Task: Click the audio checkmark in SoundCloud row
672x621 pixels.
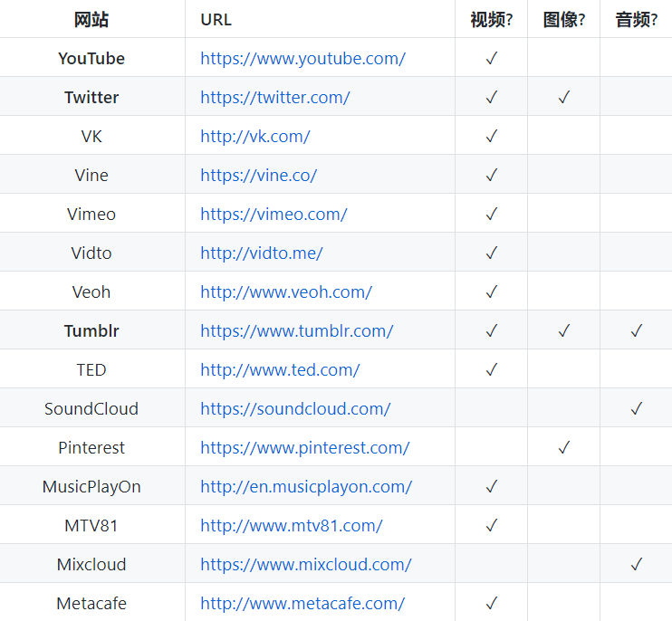Action: [x=637, y=408]
